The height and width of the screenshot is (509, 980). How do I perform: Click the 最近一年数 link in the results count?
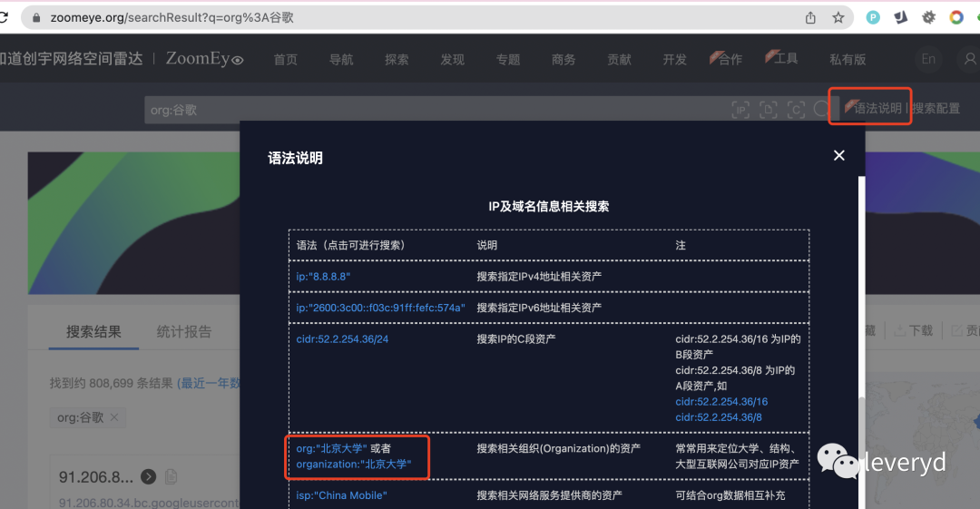pos(208,383)
